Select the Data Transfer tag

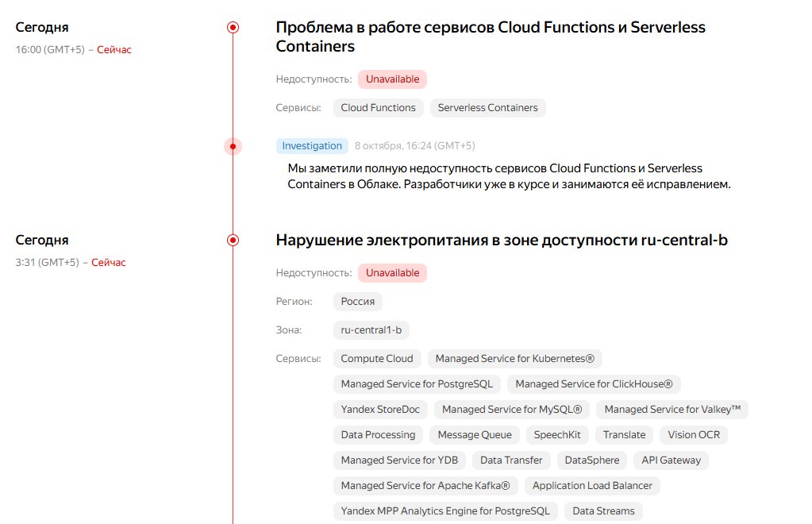511,460
